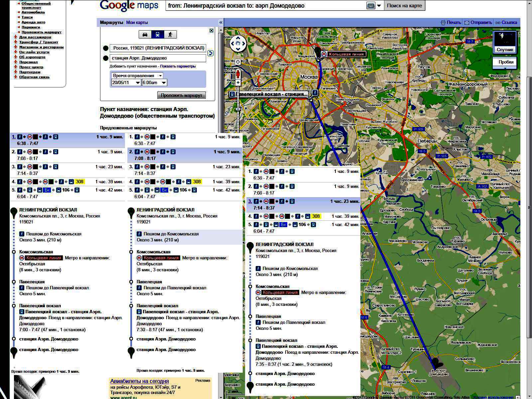Click the станция Аэрп. Домодедово destination field
532x399 pixels.
pos(158,58)
